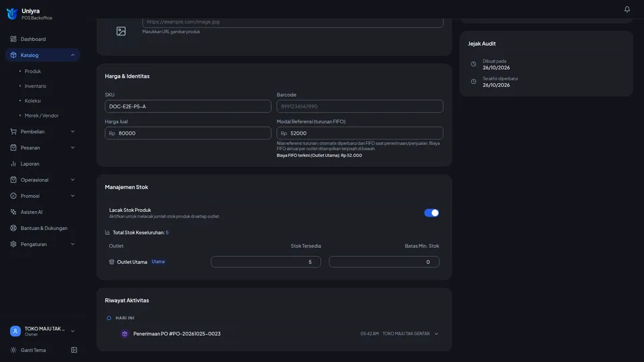Click the Harga Jual field 80000

pos(188,133)
